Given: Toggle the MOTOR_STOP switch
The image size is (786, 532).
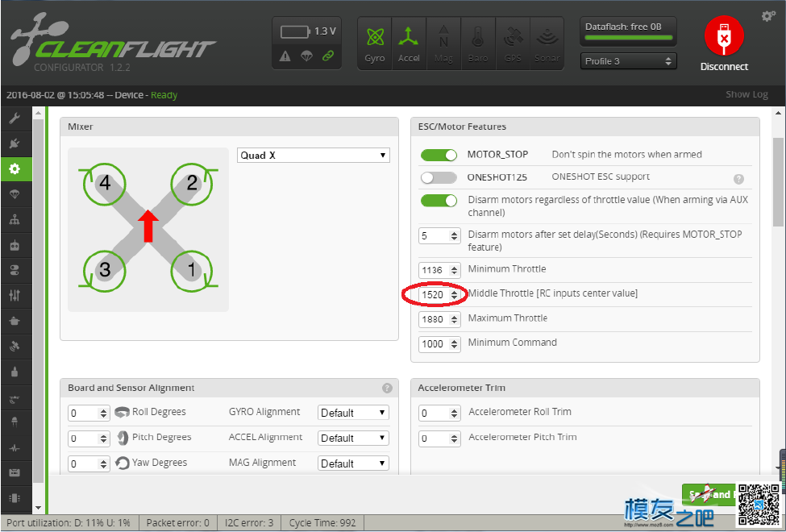Looking at the screenshot, I should (439, 155).
